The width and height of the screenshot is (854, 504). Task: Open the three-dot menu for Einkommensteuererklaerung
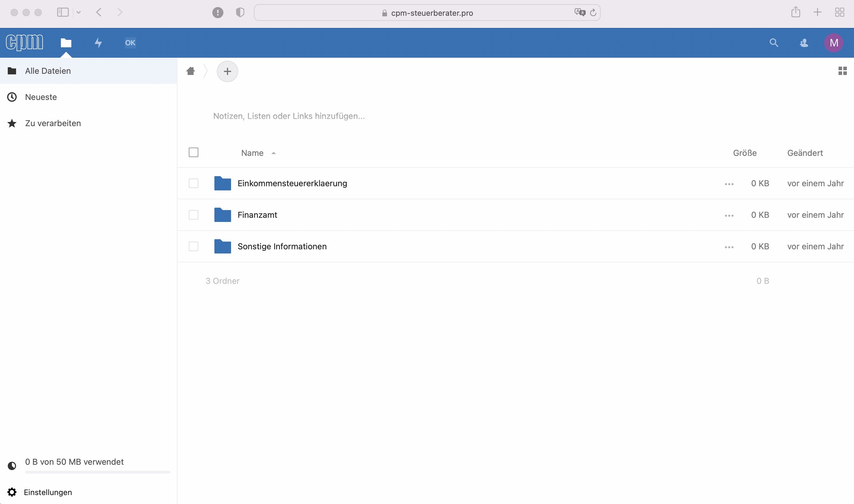729,184
